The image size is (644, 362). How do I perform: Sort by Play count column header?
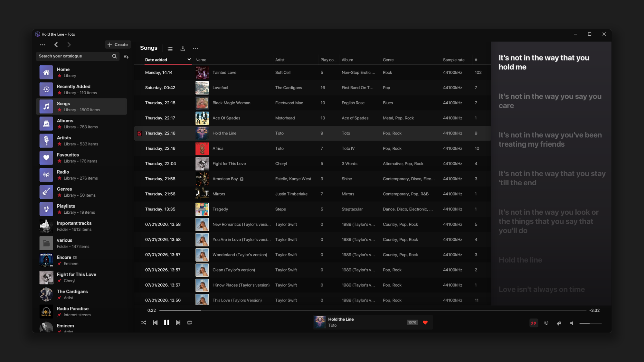[x=328, y=60]
